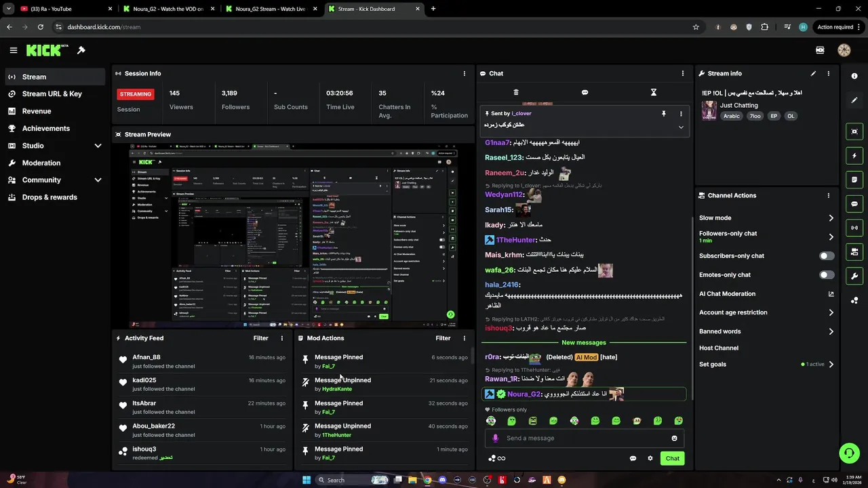Viewport: 868px width, 488px height.
Task: Expand the pinned message chevron
Action: click(x=681, y=127)
